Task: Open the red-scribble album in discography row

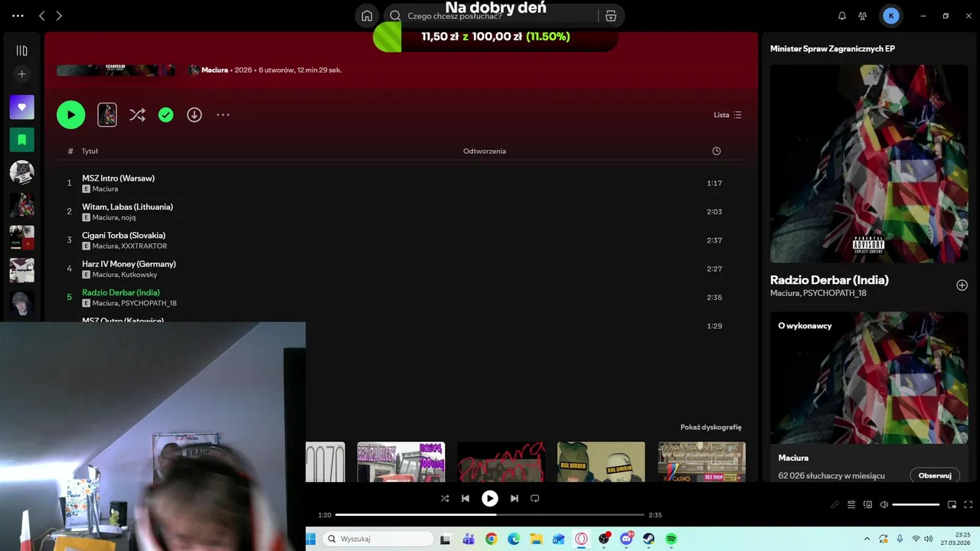Action: click(501, 461)
